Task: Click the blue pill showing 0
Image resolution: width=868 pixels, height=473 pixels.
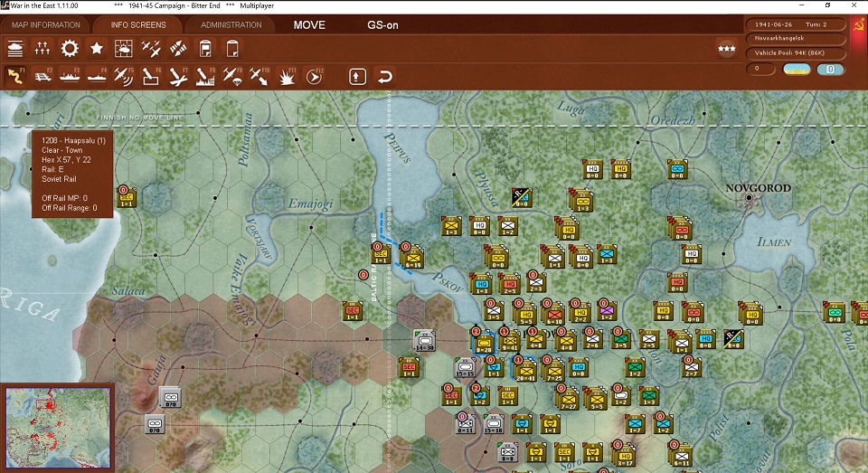Action: pyautogui.click(x=830, y=70)
